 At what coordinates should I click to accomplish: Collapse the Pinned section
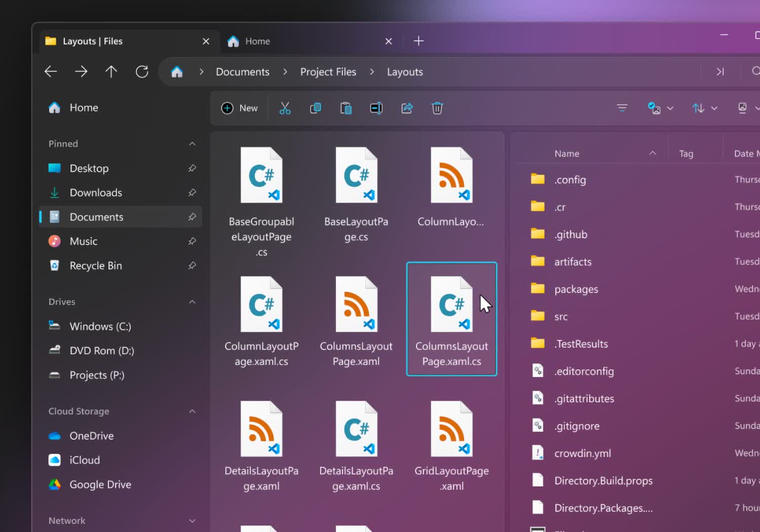pyautogui.click(x=192, y=144)
